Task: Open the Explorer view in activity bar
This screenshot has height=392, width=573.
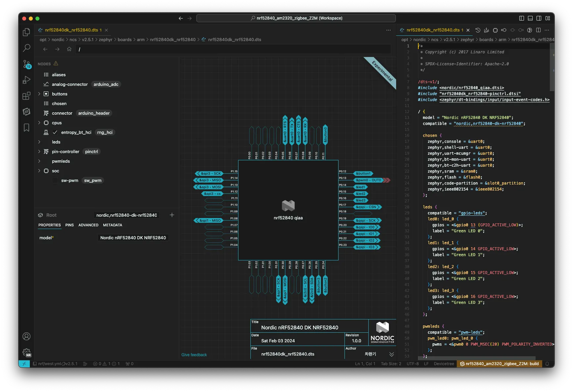Action: point(26,32)
